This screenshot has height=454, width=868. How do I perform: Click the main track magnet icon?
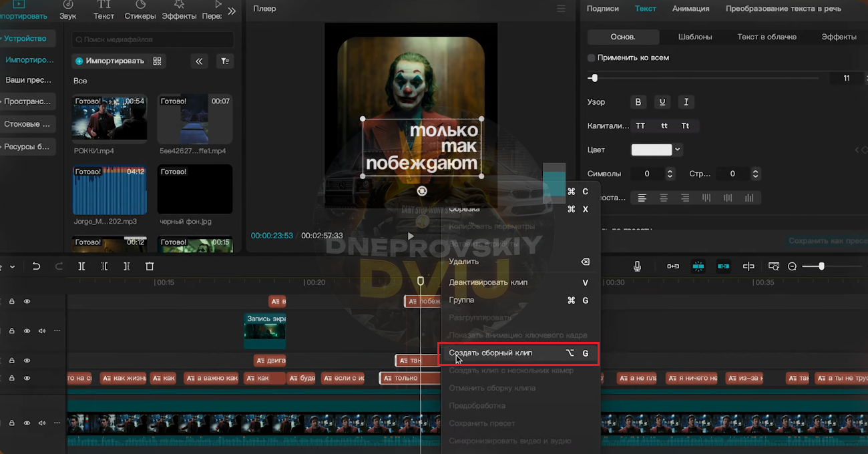(673, 266)
